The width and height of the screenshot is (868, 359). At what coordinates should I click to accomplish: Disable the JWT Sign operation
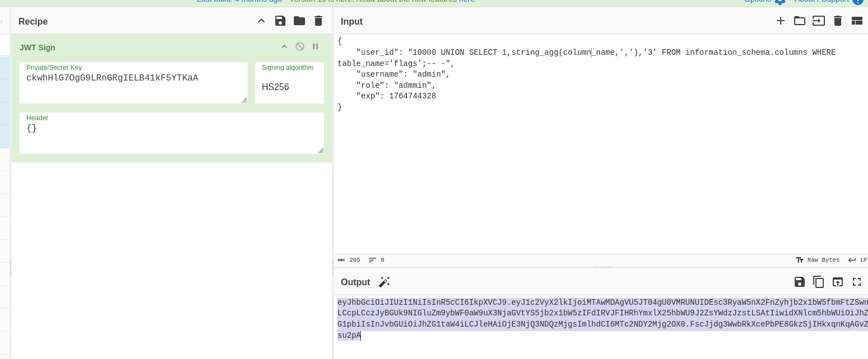300,46
